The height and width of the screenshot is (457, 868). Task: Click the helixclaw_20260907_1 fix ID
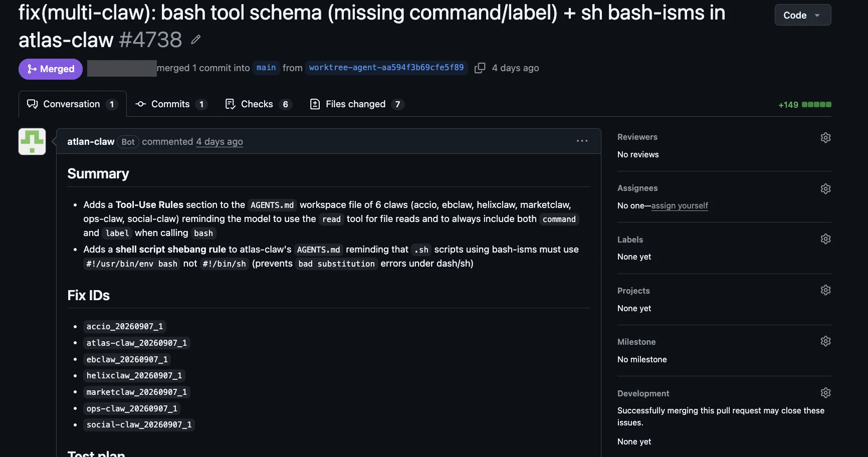[x=134, y=376]
